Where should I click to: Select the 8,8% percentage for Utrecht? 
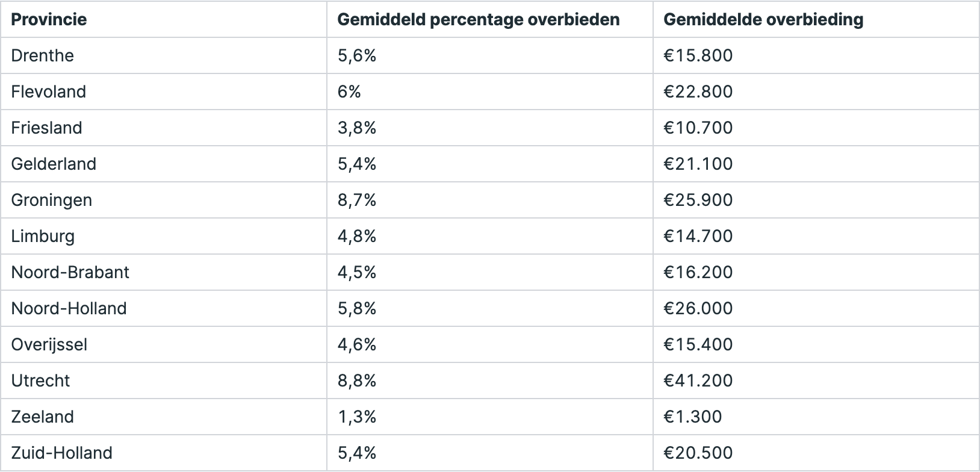tap(357, 380)
